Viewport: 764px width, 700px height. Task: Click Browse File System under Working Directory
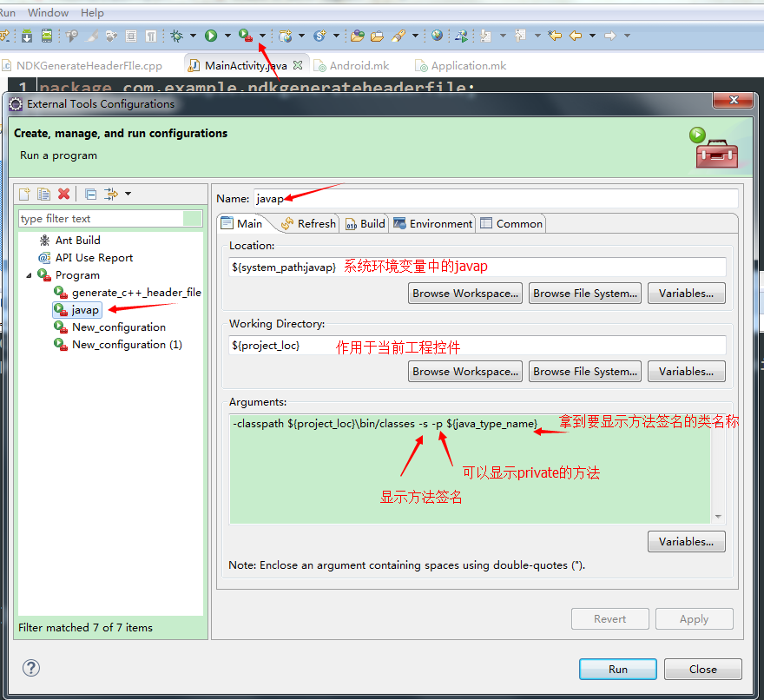[x=585, y=372]
